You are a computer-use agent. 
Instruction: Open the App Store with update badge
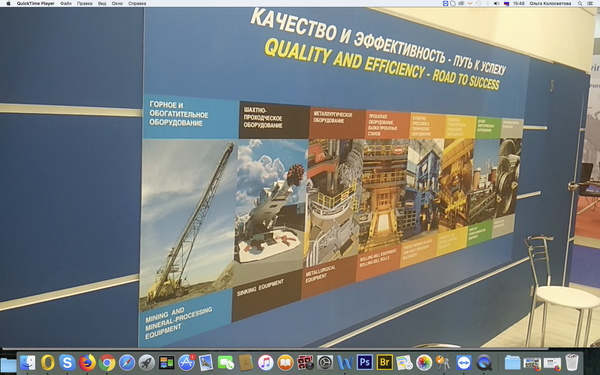186,362
